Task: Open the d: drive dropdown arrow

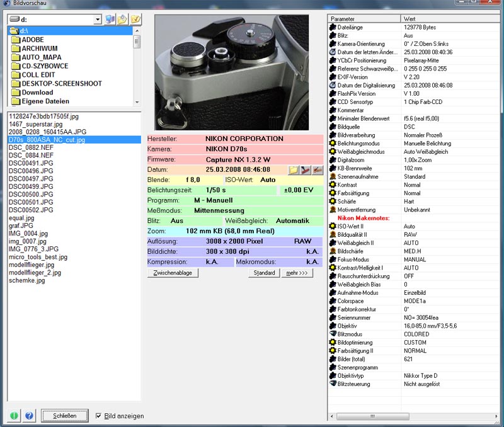Action: coord(98,20)
